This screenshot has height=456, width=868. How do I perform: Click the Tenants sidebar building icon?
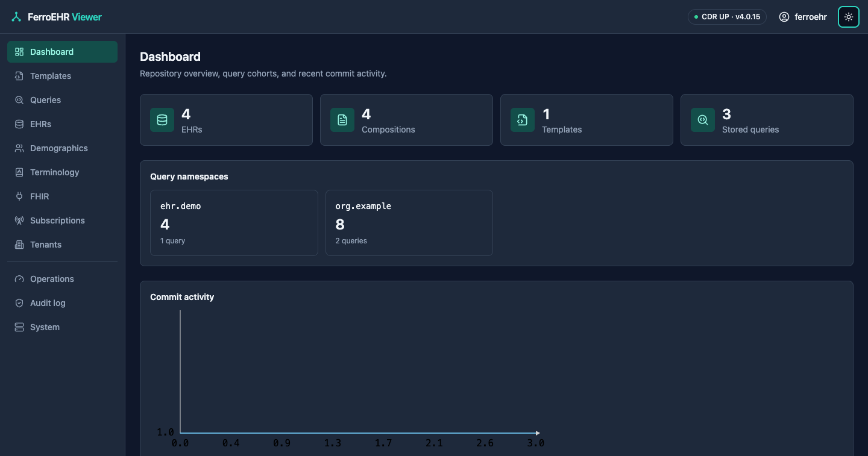(x=19, y=245)
